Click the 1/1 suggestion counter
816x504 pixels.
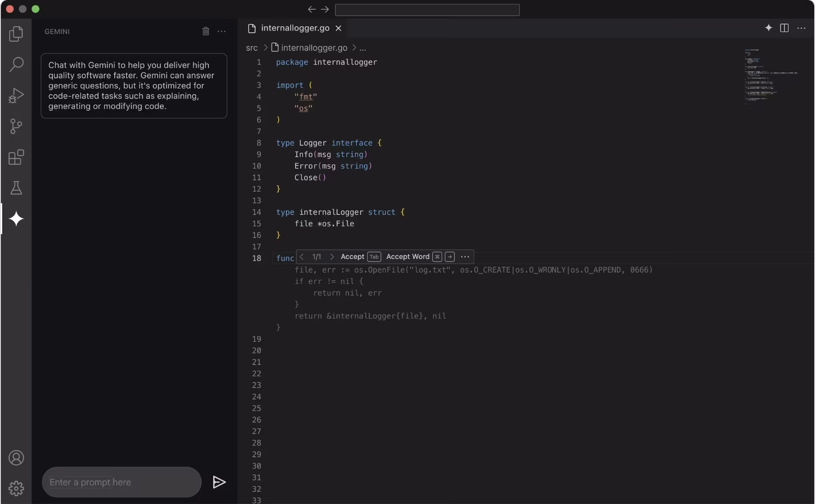point(317,257)
